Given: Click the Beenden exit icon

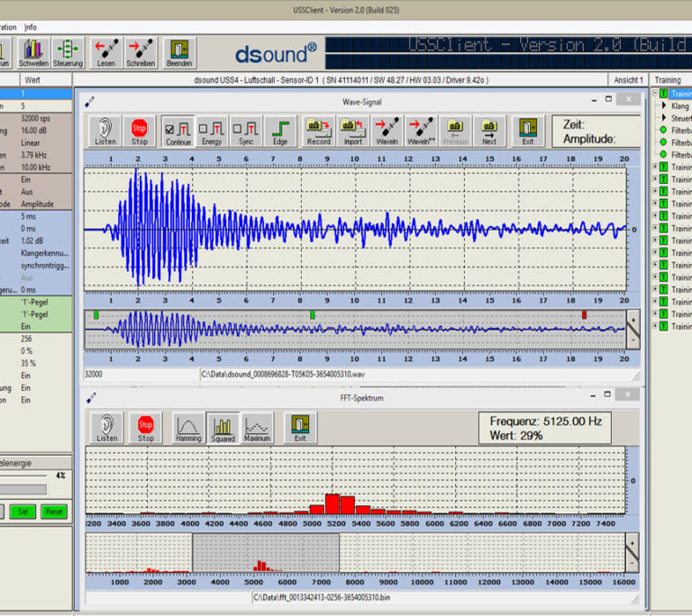Looking at the screenshot, I should coord(179,53).
